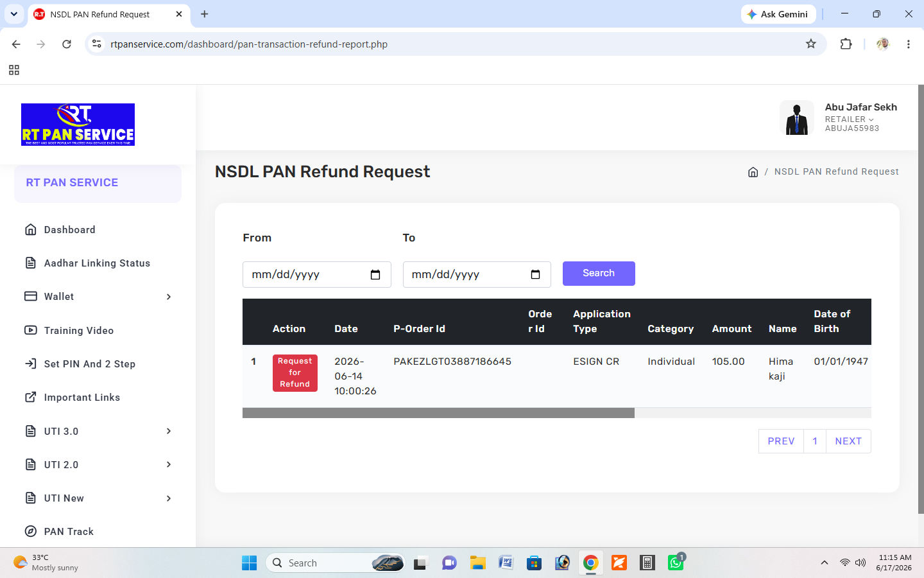This screenshot has height=578, width=924.
Task: Go back to previous page
Action: [x=16, y=44]
